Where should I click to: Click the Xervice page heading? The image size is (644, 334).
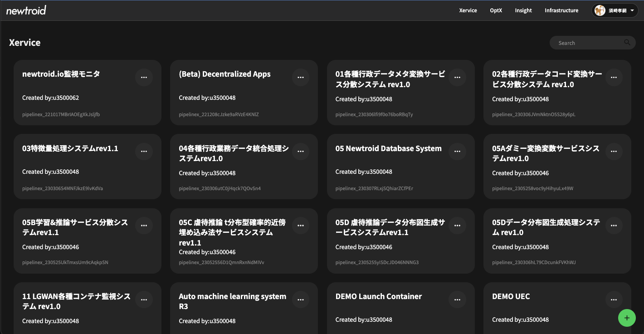coord(25,43)
